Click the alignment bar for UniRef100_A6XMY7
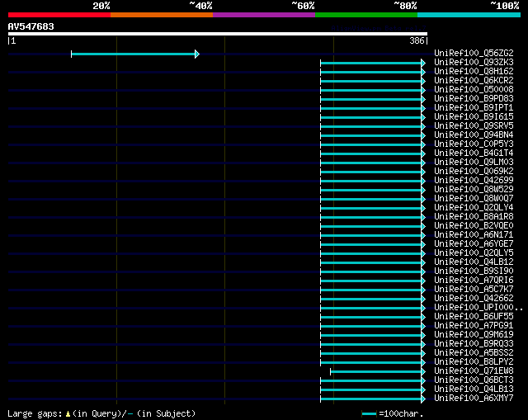 pyautogui.click(x=373, y=399)
